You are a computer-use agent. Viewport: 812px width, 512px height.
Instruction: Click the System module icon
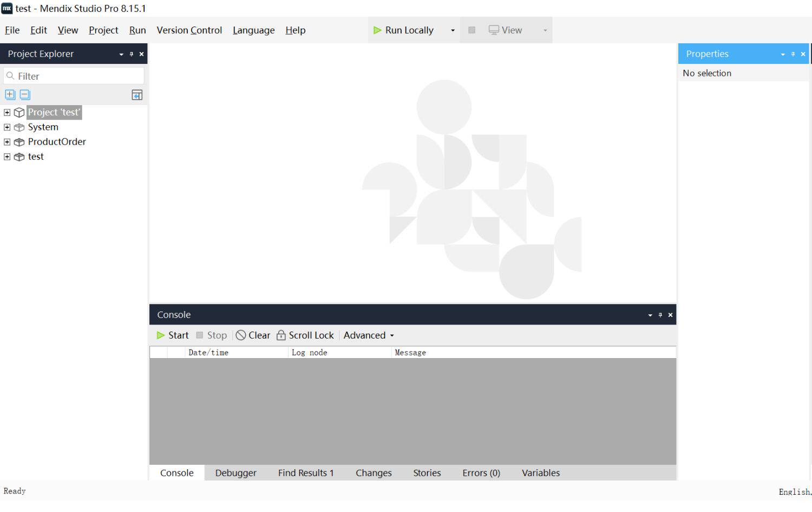[19, 127]
